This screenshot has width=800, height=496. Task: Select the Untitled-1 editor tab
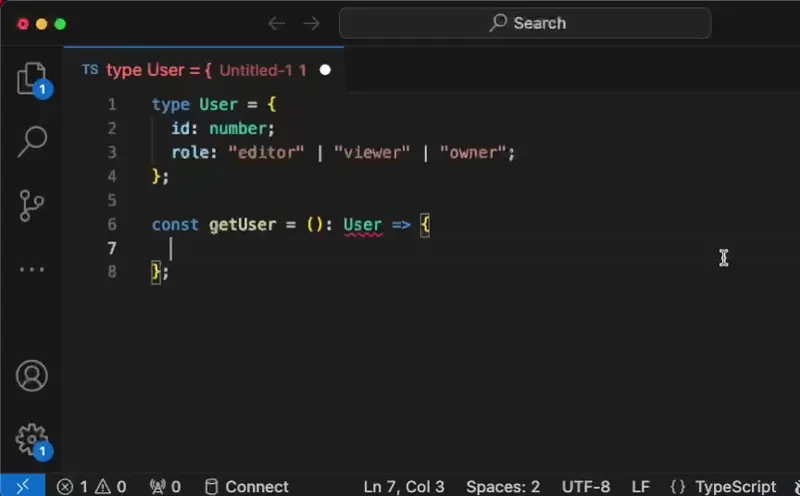pos(206,70)
